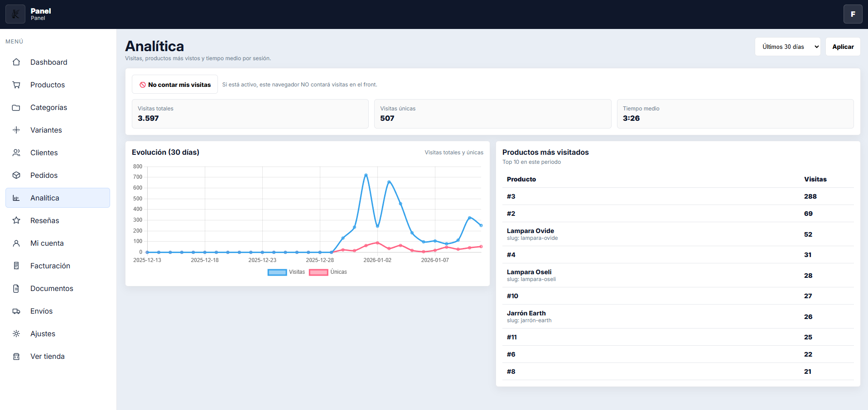This screenshot has width=868, height=410.
Task: Toggle the 'No contar mis visitas' option
Action: pyautogui.click(x=175, y=85)
